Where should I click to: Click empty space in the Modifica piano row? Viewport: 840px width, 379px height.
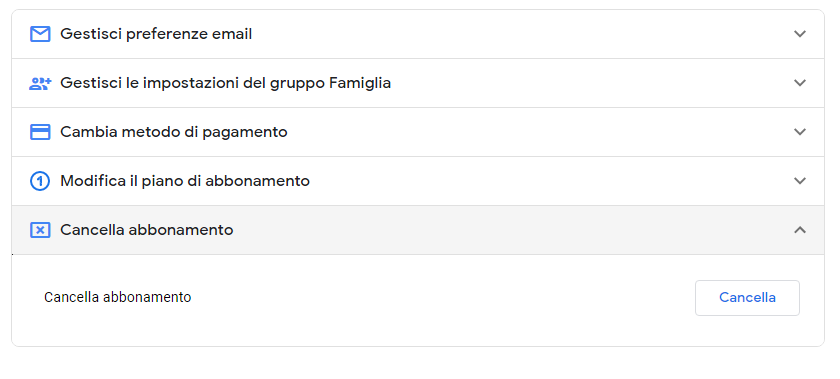pos(536,181)
